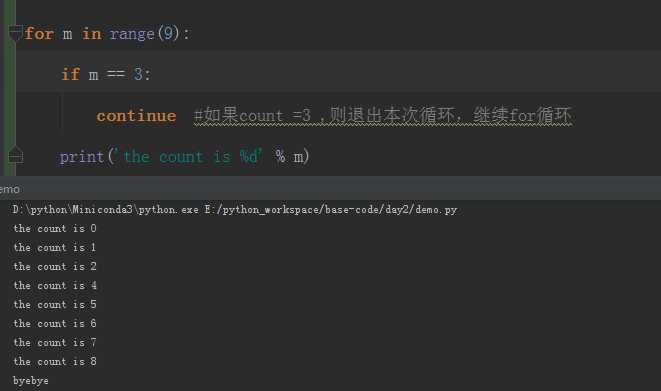Click the python.exe command path line
This screenshot has width=661, height=391.
[x=235, y=209]
